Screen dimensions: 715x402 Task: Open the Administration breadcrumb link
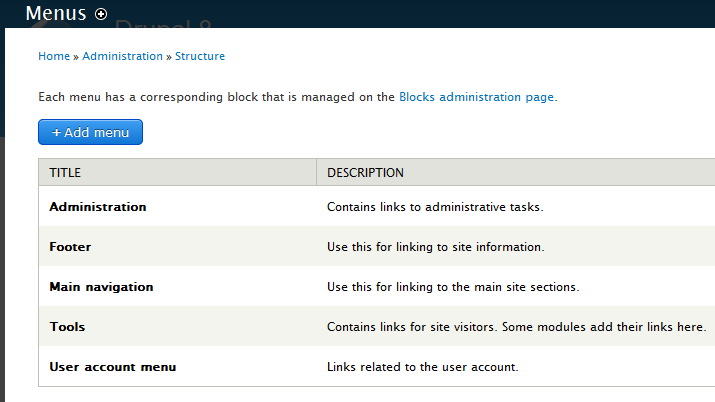click(x=122, y=57)
